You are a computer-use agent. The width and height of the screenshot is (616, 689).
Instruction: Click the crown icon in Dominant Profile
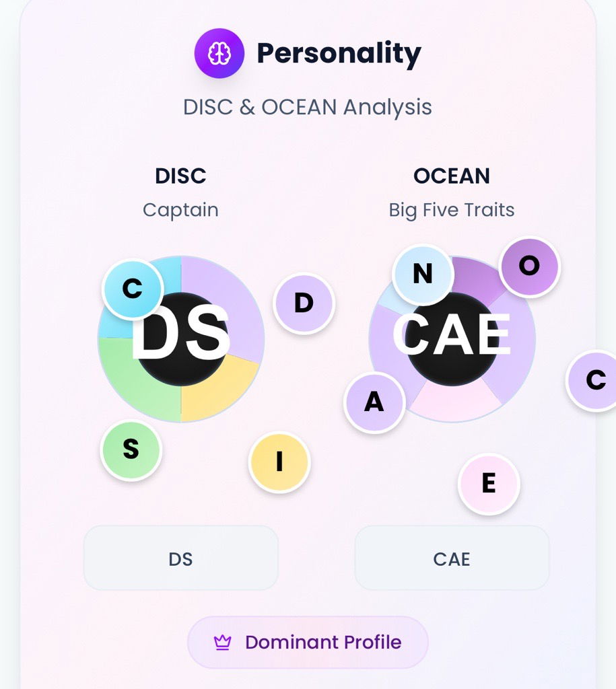222,643
